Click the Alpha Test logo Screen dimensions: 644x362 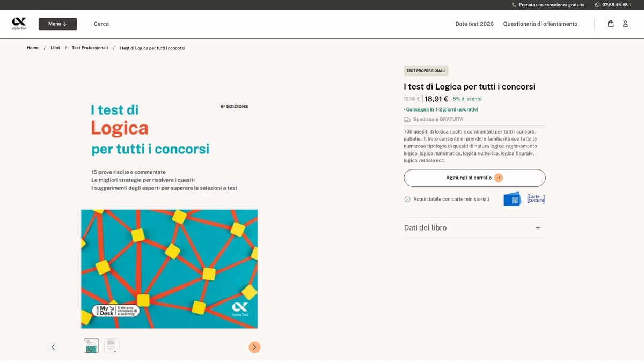click(x=19, y=24)
